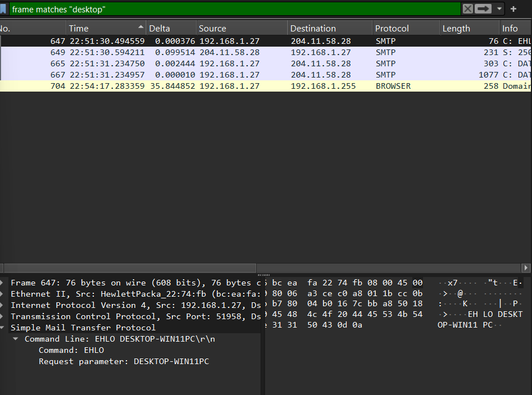Sort by the Source column header
The width and height of the screenshot is (532, 395).
[x=242, y=29]
